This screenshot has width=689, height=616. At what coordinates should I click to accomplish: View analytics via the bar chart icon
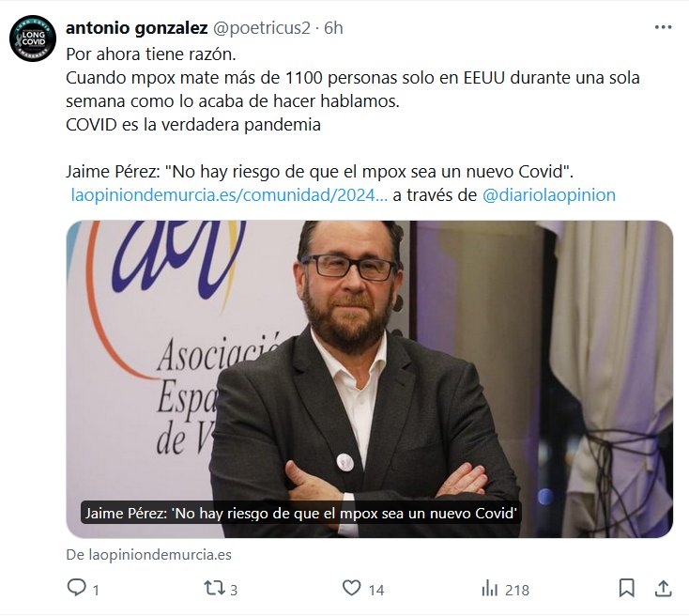(489, 589)
